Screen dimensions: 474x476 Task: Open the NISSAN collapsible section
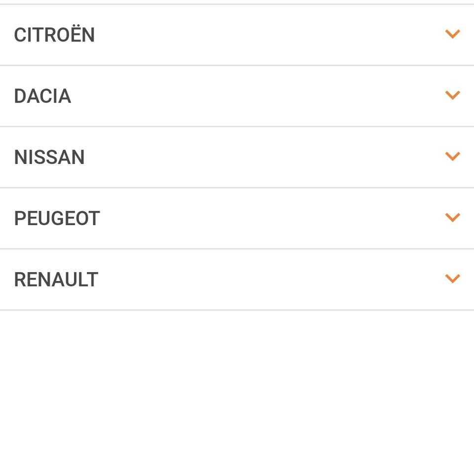point(237,158)
